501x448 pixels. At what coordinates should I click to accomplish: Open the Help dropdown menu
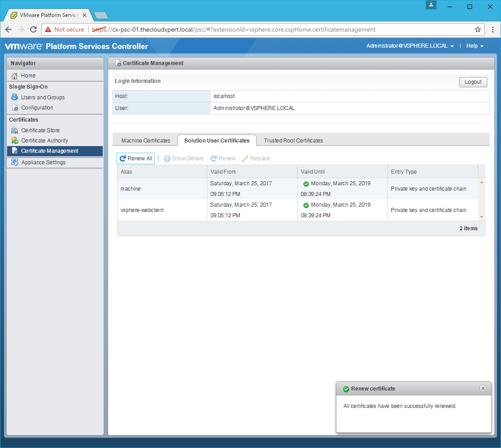tap(474, 46)
